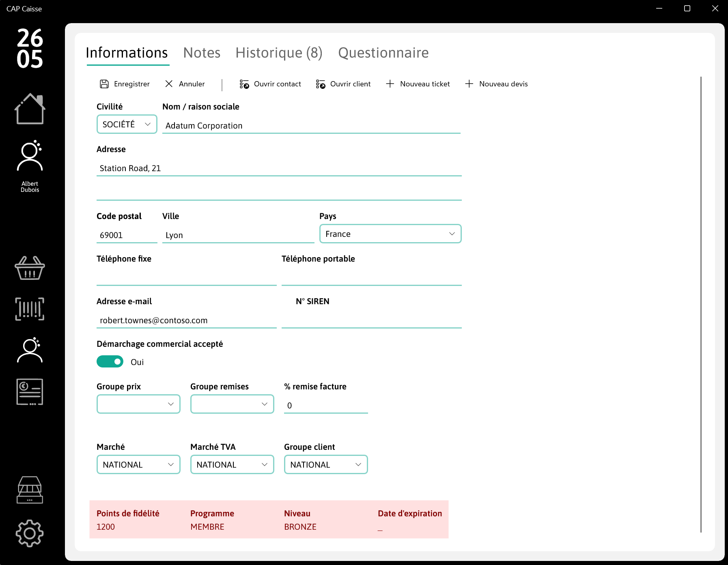
Task: Click the Date d'expiration label
Action: pyautogui.click(x=410, y=513)
